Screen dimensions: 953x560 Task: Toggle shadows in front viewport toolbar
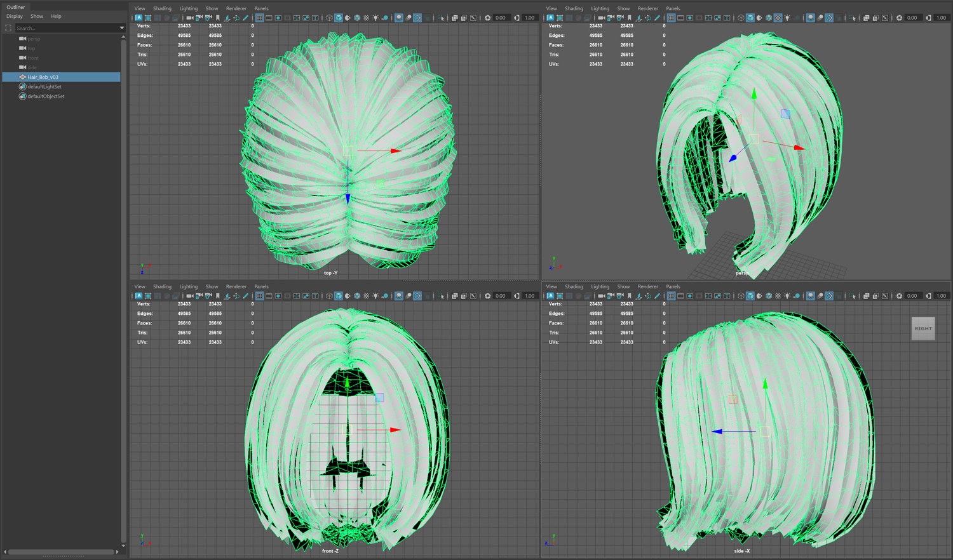pos(385,296)
